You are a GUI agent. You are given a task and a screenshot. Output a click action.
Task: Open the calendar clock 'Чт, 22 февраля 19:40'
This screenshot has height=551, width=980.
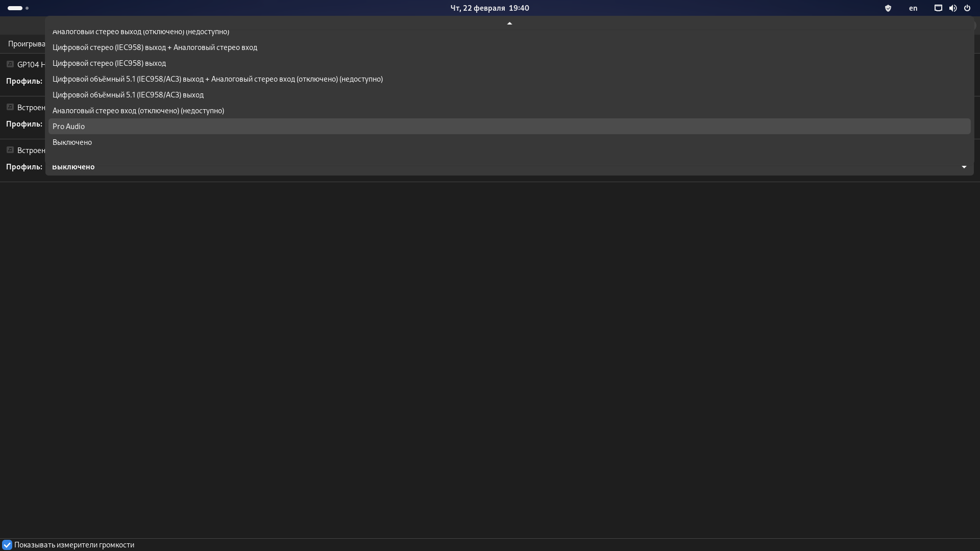coord(489,8)
